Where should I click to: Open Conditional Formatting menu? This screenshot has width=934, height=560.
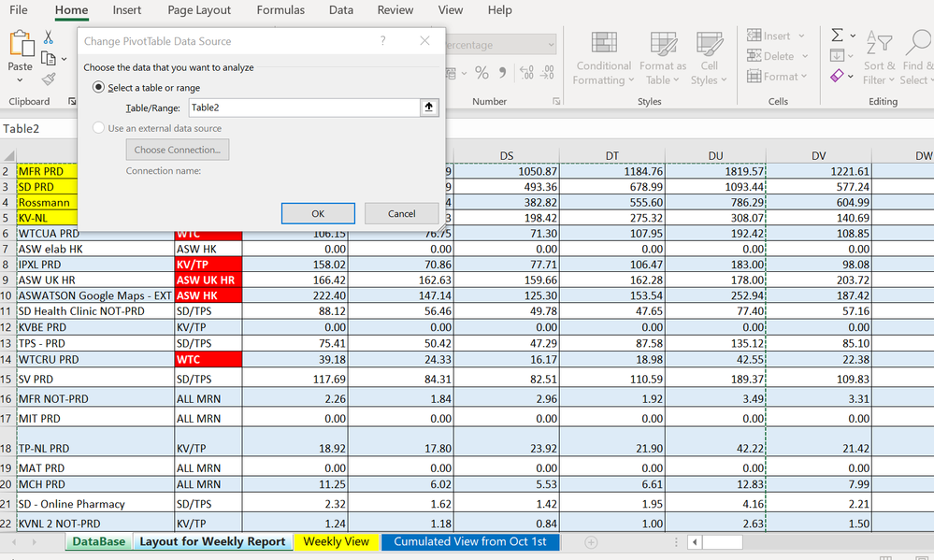(x=603, y=58)
